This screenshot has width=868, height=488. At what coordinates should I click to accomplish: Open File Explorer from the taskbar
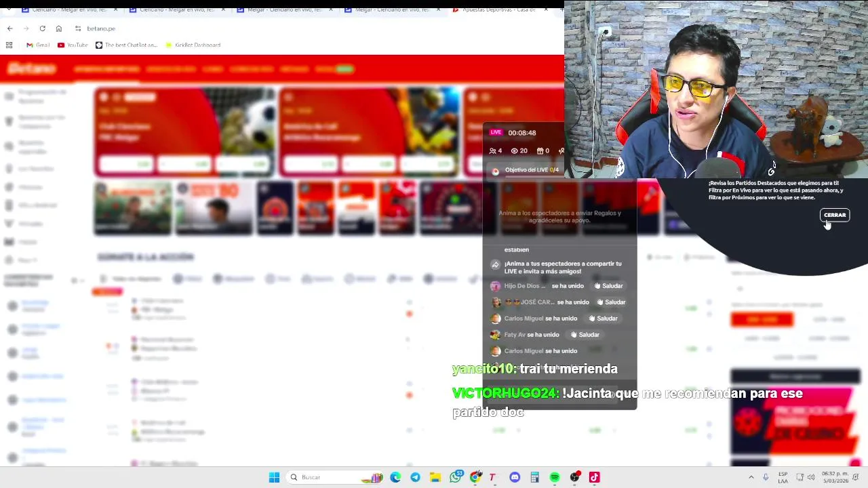point(435,477)
